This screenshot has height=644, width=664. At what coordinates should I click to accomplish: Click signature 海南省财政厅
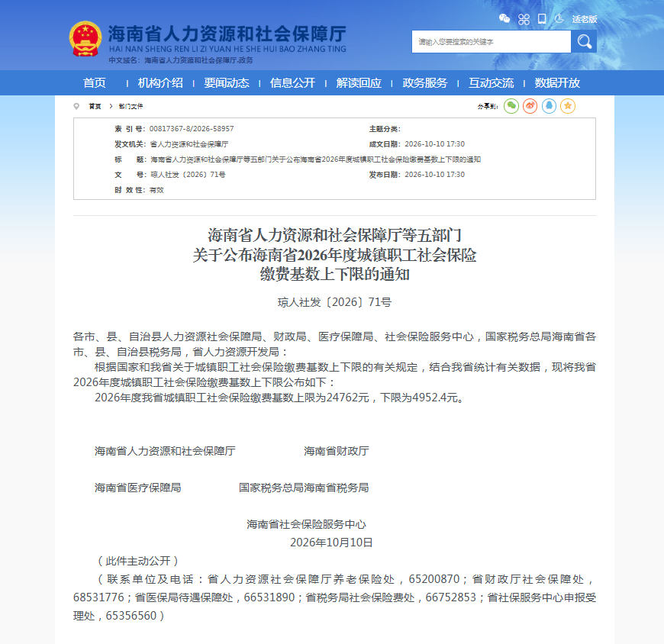pos(337,451)
